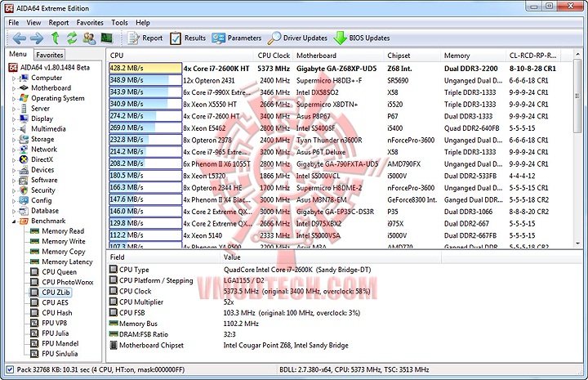Click the green up arrow toolbar icon
The image size is (588, 380).
(56, 38)
